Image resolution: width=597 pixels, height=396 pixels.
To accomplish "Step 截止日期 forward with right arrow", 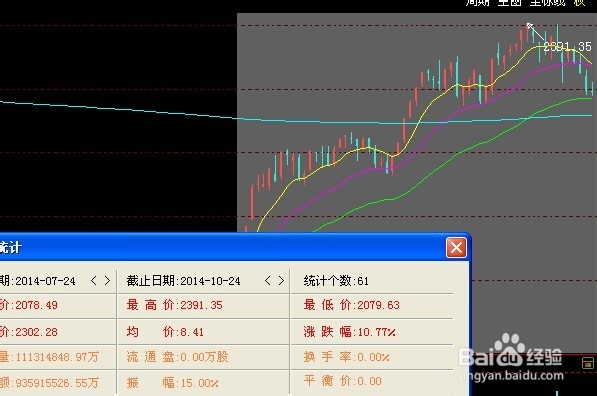I will (281, 281).
